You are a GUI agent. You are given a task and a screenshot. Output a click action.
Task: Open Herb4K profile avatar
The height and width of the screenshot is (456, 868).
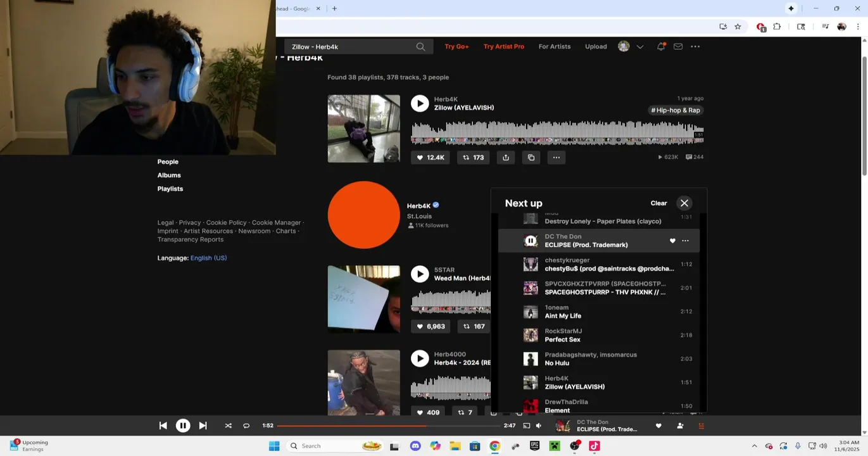(363, 215)
